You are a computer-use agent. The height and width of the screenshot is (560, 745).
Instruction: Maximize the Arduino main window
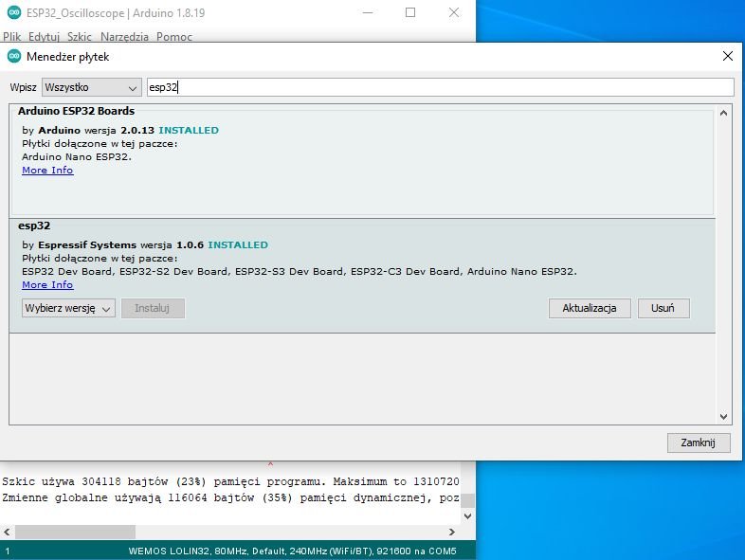pyautogui.click(x=410, y=13)
